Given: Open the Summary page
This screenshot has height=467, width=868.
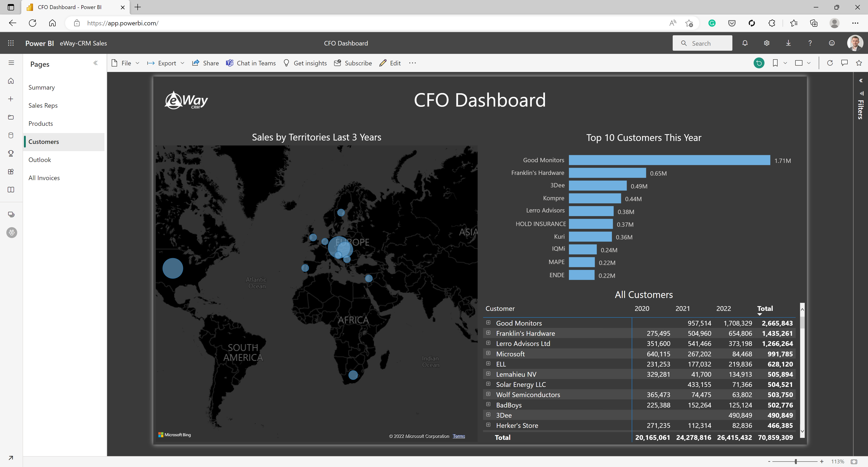Looking at the screenshot, I should 64,87.
